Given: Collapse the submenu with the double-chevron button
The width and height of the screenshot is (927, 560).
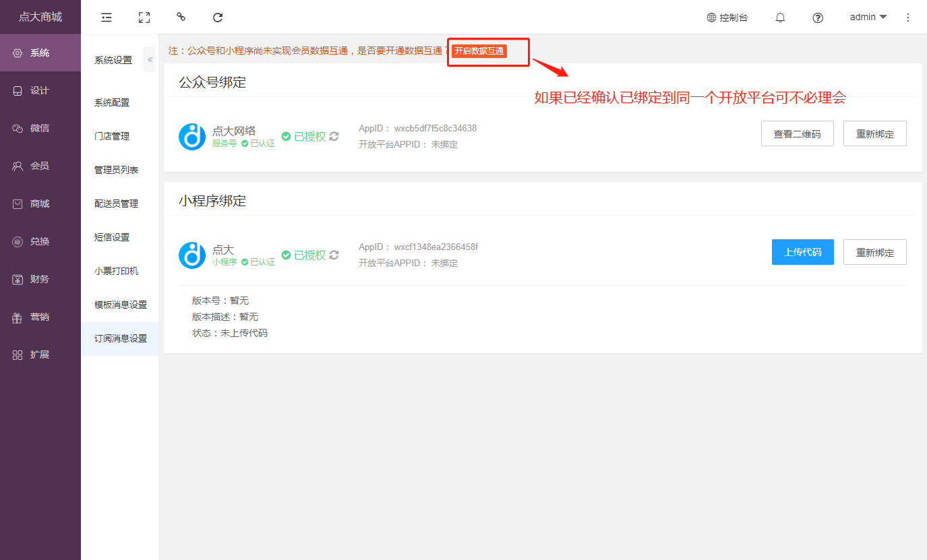Looking at the screenshot, I should 150,60.
